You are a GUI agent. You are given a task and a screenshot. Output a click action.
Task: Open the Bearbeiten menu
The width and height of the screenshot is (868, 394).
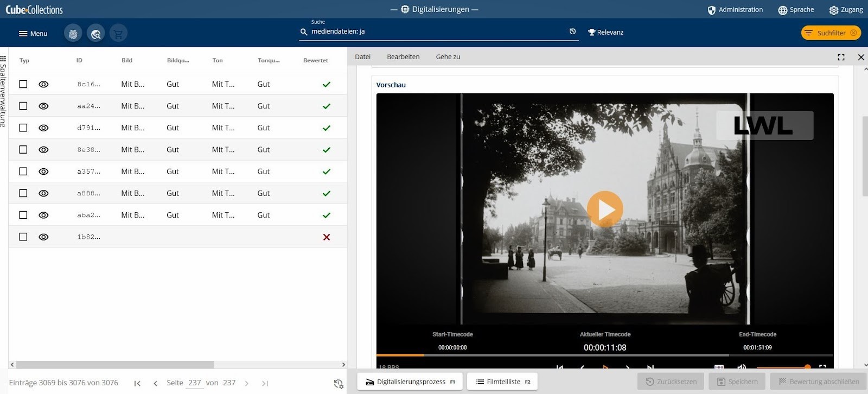(403, 57)
